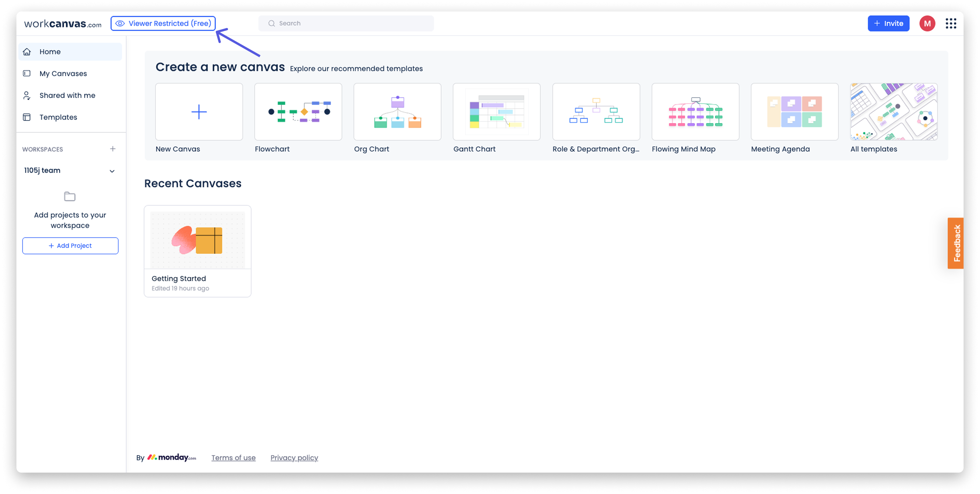980x494 pixels.
Task: Click the workcanvas.com logo
Action: 63,24
